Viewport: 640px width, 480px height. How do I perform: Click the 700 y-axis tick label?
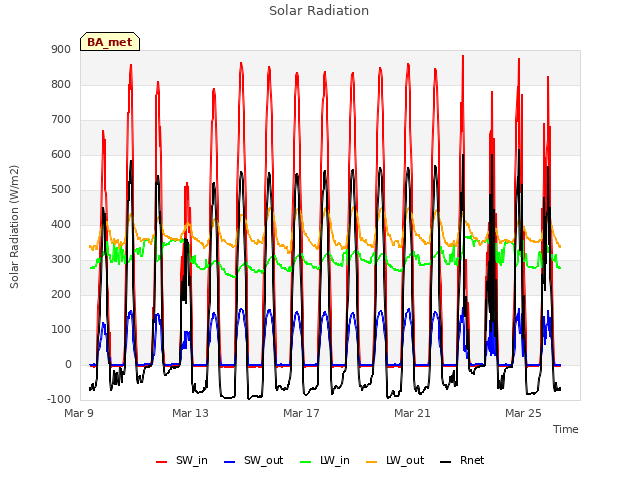(x=61, y=120)
